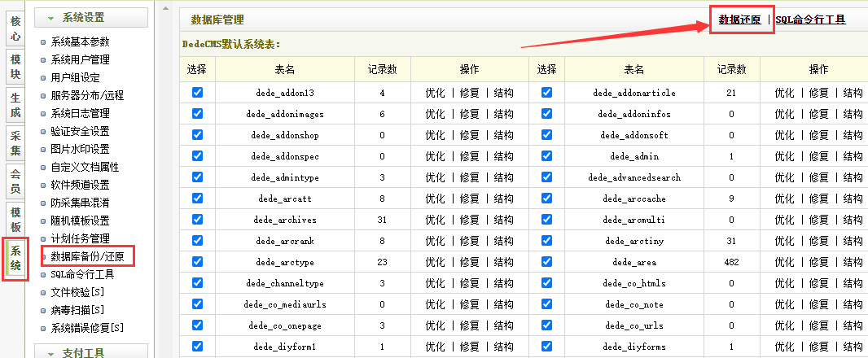This screenshot has width=868, height=358.
Task: Click 结构 for the dede_archives table
Action: coord(503,220)
